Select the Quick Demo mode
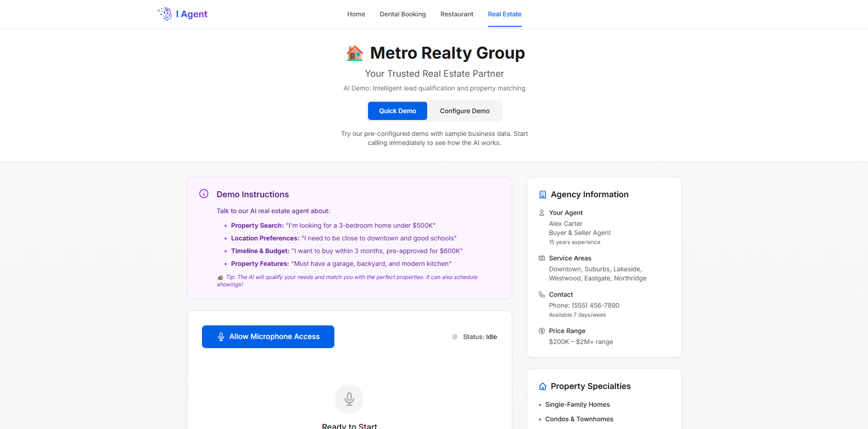This screenshot has width=868, height=429. tap(397, 111)
